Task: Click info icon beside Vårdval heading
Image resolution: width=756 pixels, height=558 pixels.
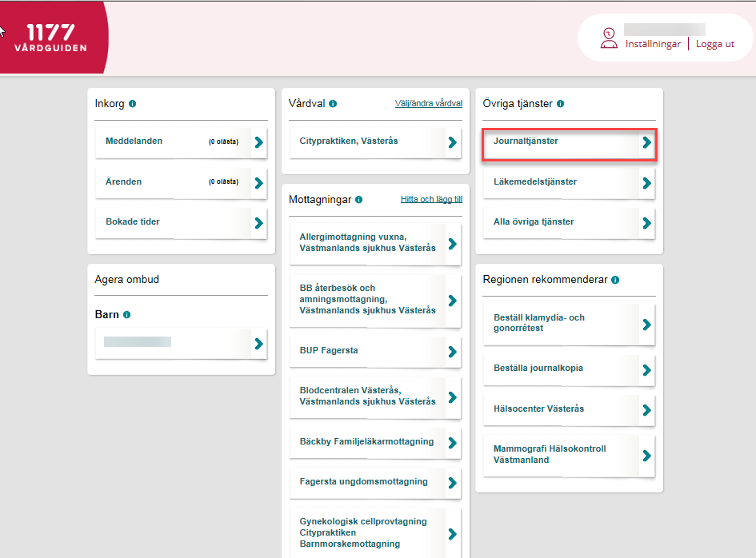Action: pyautogui.click(x=333, y=104)
